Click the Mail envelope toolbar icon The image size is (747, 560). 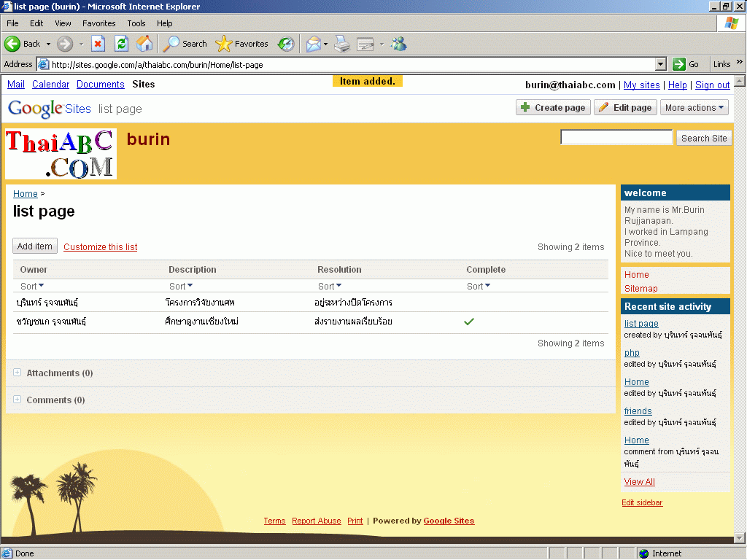click(313, 44)
